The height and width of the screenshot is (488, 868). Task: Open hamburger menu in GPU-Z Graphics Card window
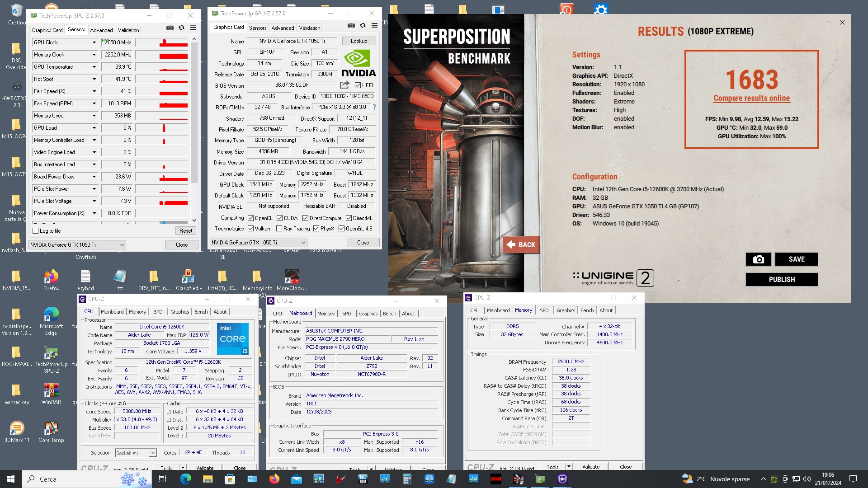374,25
